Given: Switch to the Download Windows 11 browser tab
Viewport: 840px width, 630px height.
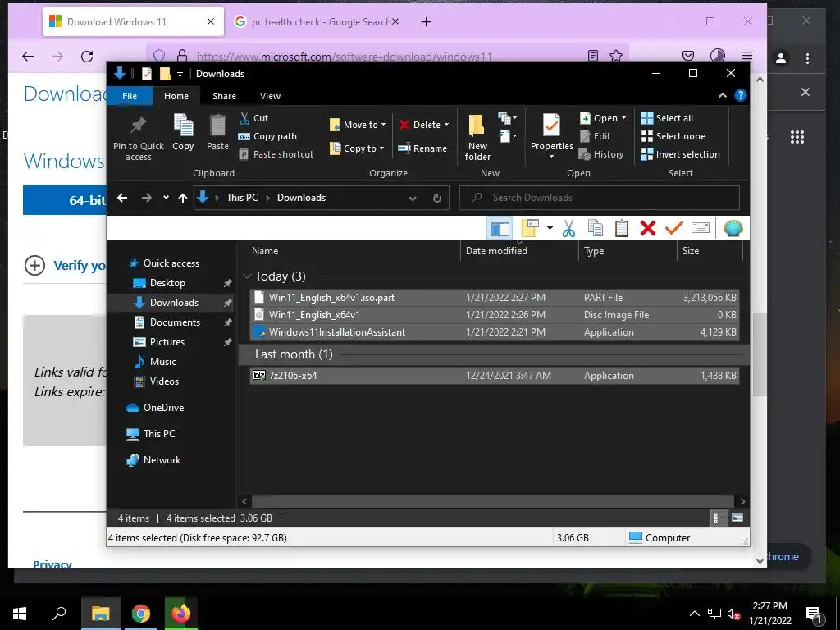Looking at the screenshot, I should (133, 22).
